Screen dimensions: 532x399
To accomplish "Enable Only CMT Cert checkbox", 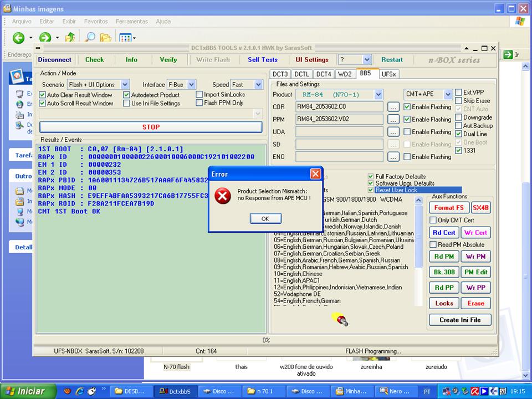I will [433, 220].
